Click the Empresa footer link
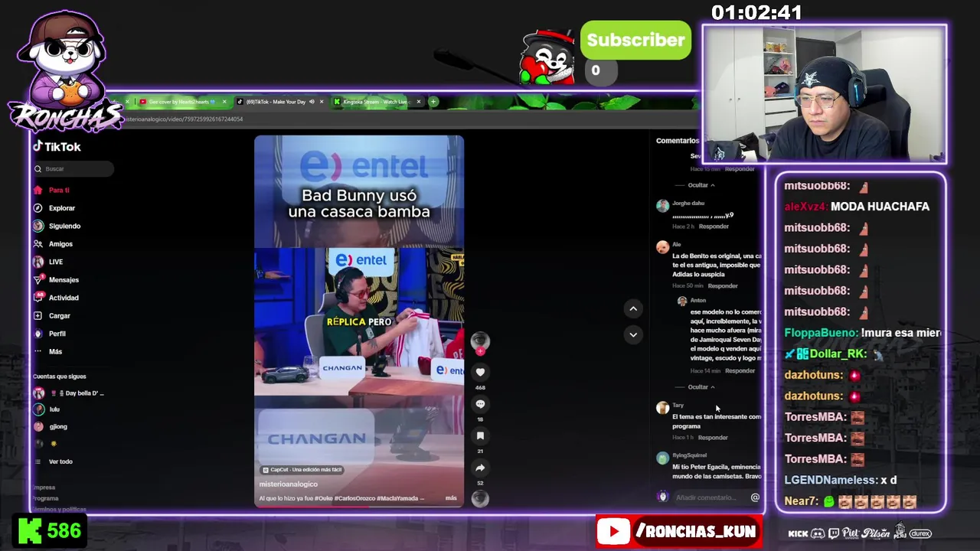 [44, 487]
